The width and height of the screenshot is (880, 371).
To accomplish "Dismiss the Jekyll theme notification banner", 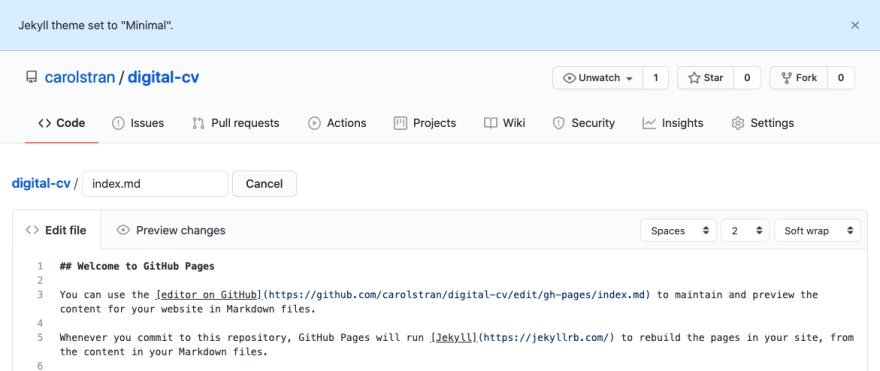I will (855, 25).
